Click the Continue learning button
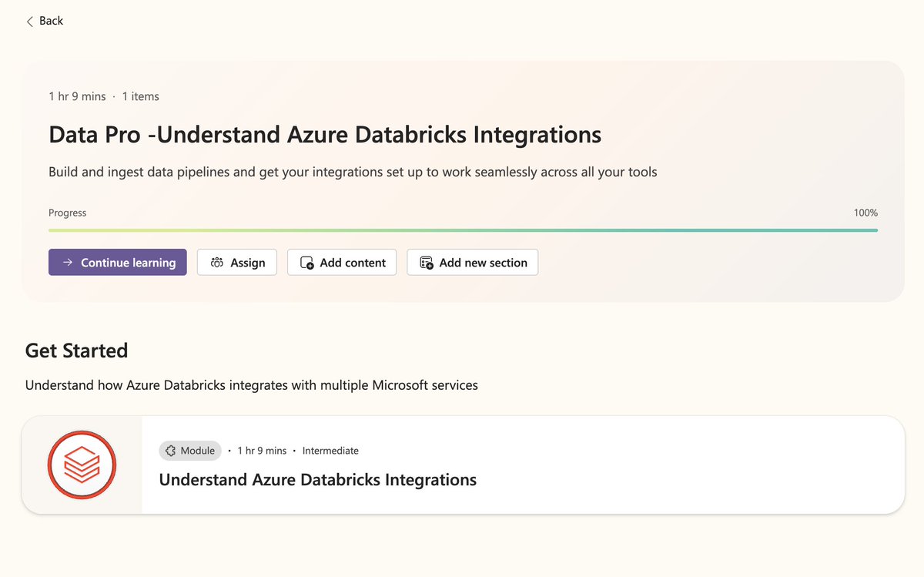The width and height of the screenshot is (924, 577). click(117, 262)
